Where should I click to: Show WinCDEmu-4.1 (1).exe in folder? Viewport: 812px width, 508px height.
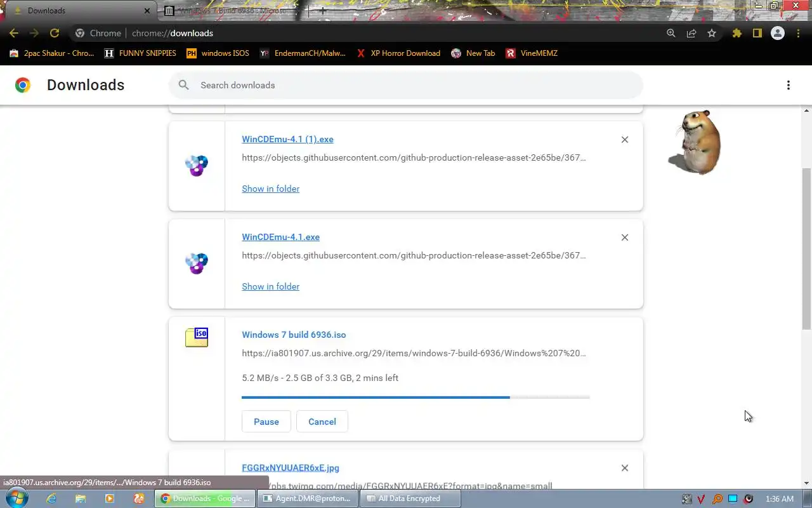(x=270, y=189)
